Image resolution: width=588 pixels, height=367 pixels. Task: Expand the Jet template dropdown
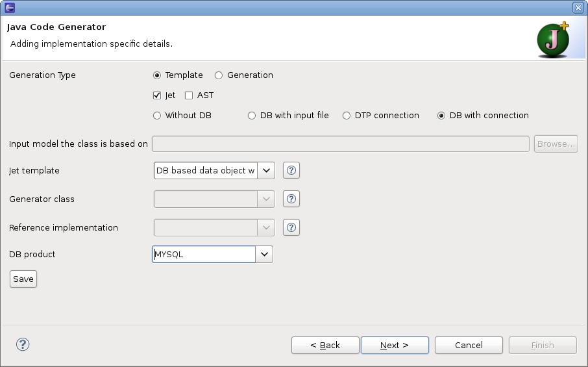(266, 170)
